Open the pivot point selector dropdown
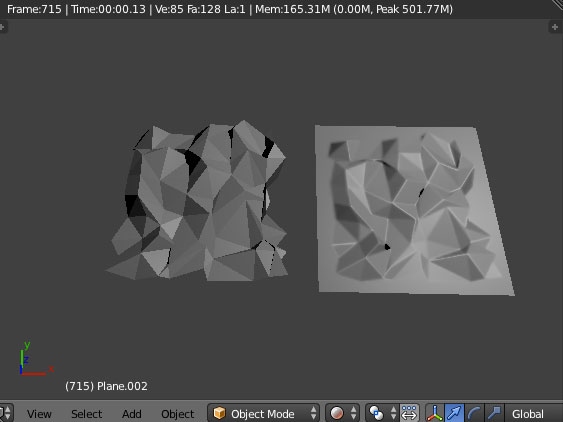The image size is (563, 422). click(381, 413)
